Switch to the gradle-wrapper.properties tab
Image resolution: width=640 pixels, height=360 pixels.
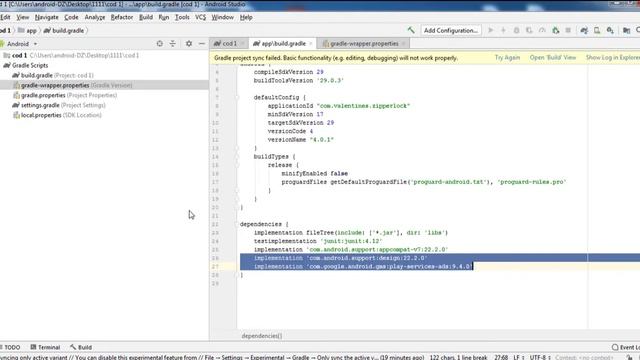[x=364, y=43]
